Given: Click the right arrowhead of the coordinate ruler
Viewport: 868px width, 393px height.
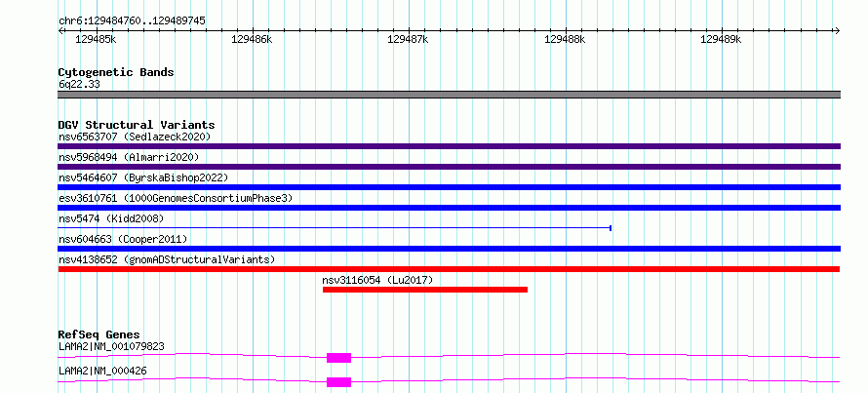Looking at the screenshot, I should 838,30.
